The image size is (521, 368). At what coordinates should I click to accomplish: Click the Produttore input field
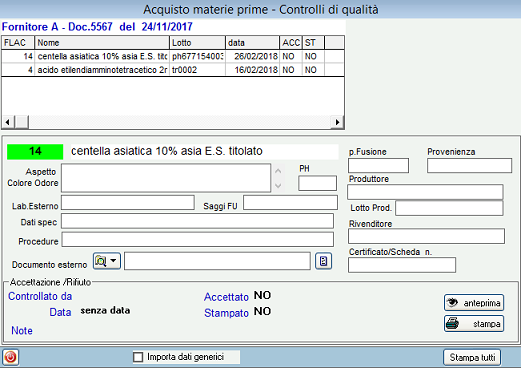pyautogui.click(x=425, y=192)
